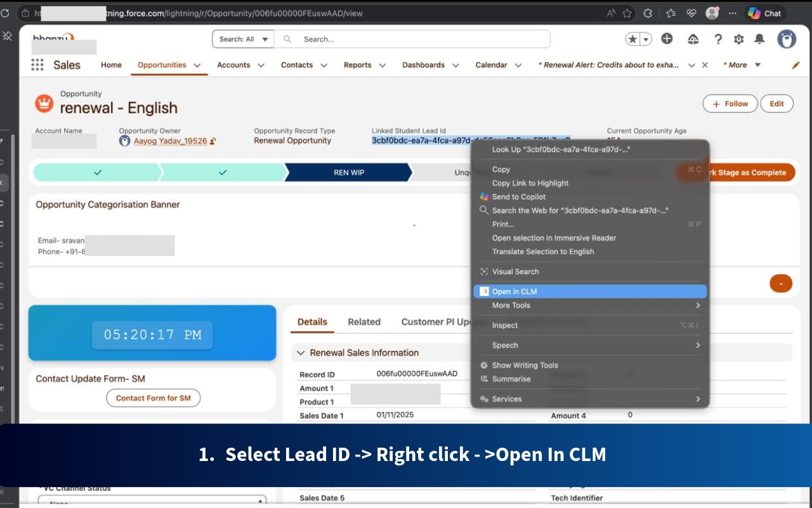Viewport: 812px width, 508px height.
Task: Expand the Opportunities tab chevron
Action: point(197,65)
